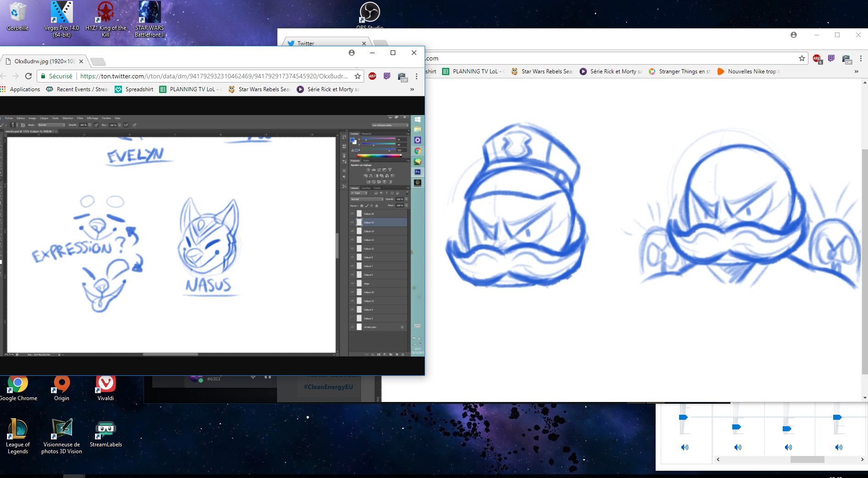Click vertical scrollbar thumb in Twitter window
Viewport: 868px width, 478px height.
[865, 261]
